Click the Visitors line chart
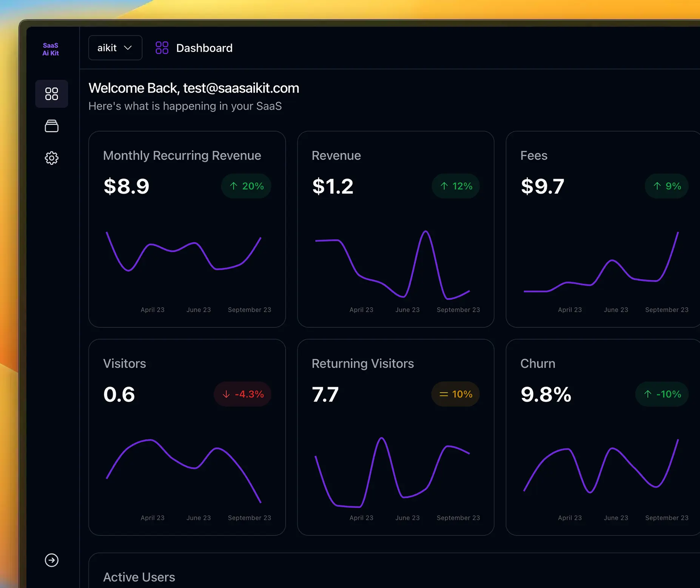Viewport: 700px width, 588px height. click(x=184, y=471)
